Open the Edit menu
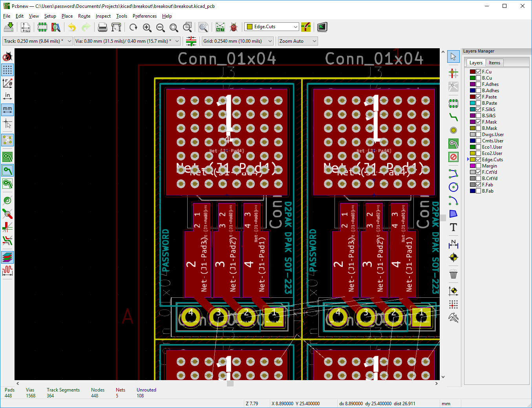 [x=20, y=16]
